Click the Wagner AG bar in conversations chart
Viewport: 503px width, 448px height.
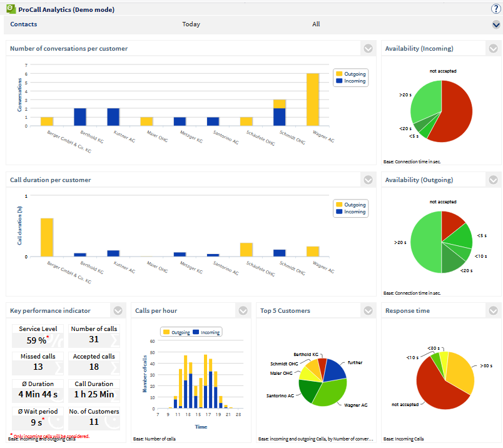pyautogui.click(x=313, y=99)
